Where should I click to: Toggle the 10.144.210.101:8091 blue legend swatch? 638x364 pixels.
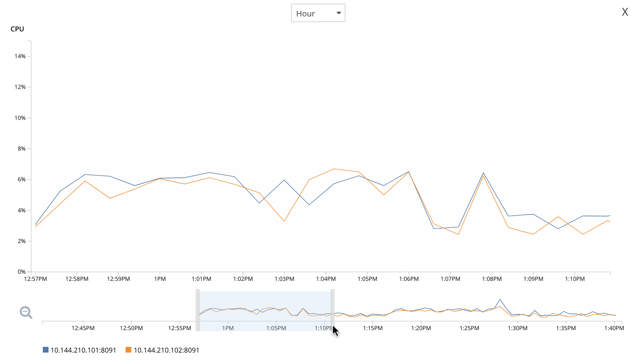(x=46, y=350)
